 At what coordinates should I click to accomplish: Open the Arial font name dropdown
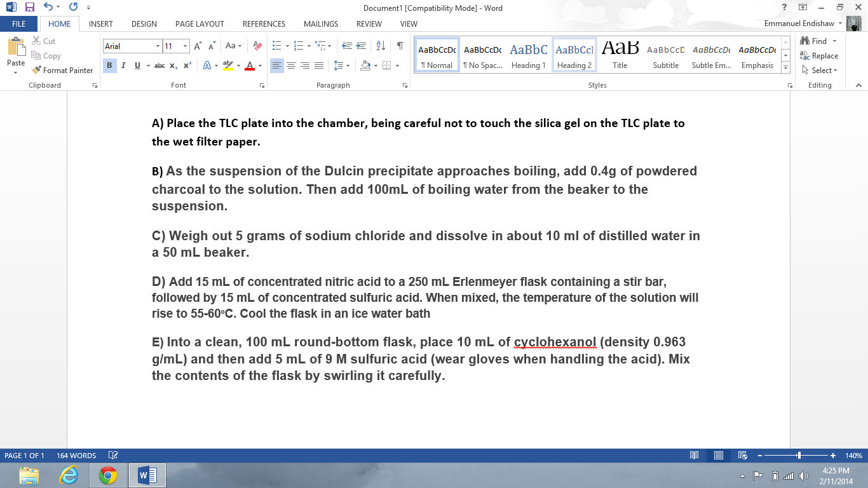tap(158, 46)
